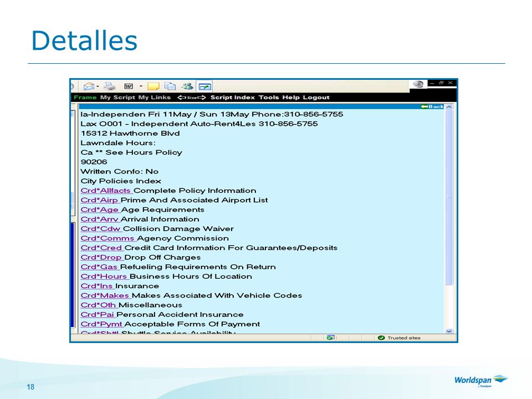The height and width of the screenshot is (399, 532).
Task: Open Crd*Allfacts complete policy link
Action: pyautogui.click(x=105, y=191)
